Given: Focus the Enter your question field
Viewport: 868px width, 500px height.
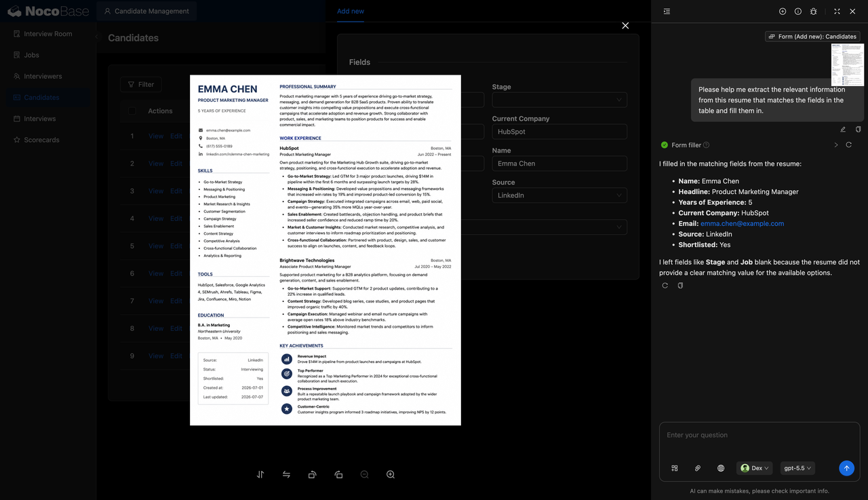Looking at the screenshot, I should (759, 436).
